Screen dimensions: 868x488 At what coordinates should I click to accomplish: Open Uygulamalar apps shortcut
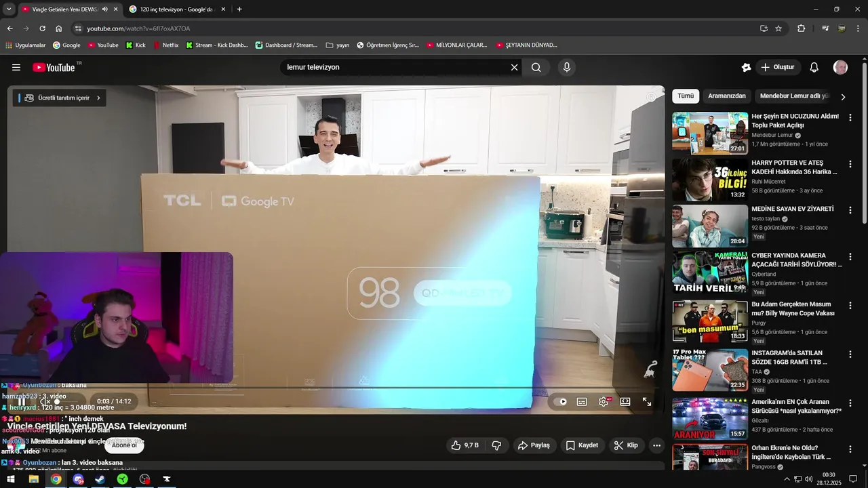25,45
